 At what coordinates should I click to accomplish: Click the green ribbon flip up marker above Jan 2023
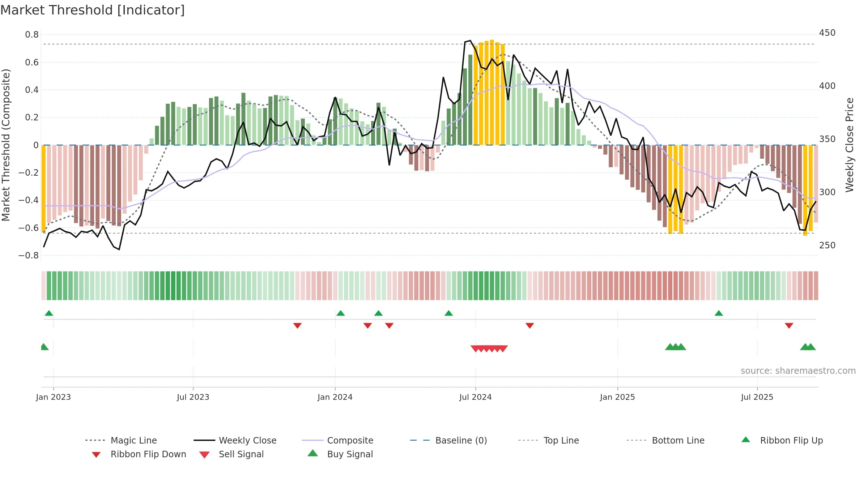[x=49, y=313]
